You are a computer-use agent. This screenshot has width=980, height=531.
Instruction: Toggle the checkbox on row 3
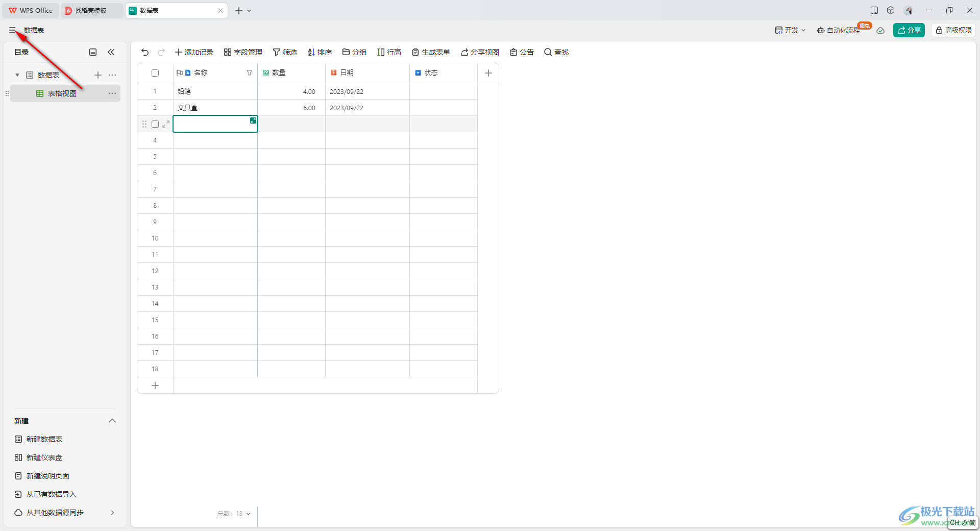(155, 124)
